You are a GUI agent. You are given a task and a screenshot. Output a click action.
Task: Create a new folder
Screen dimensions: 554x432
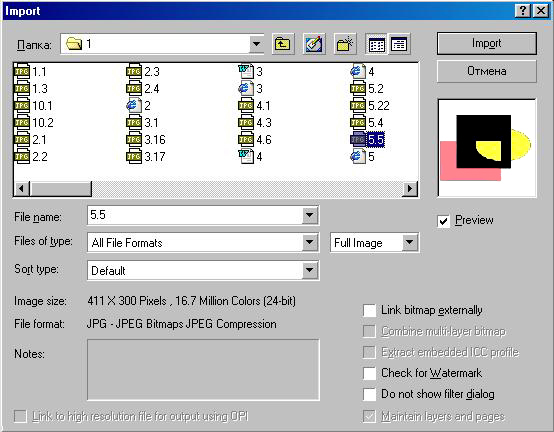(x=345, y=44)
